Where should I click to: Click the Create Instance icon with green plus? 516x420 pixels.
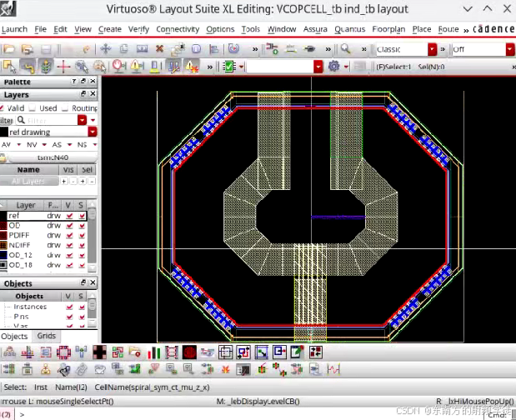pyautogui.click(x=272, y=49)
